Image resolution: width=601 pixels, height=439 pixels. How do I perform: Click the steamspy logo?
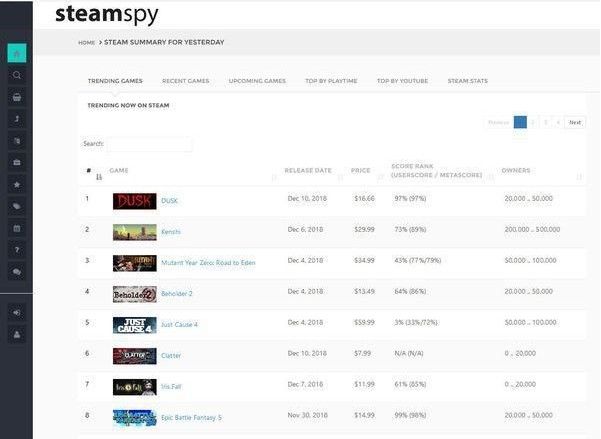[x=107, y=14]
